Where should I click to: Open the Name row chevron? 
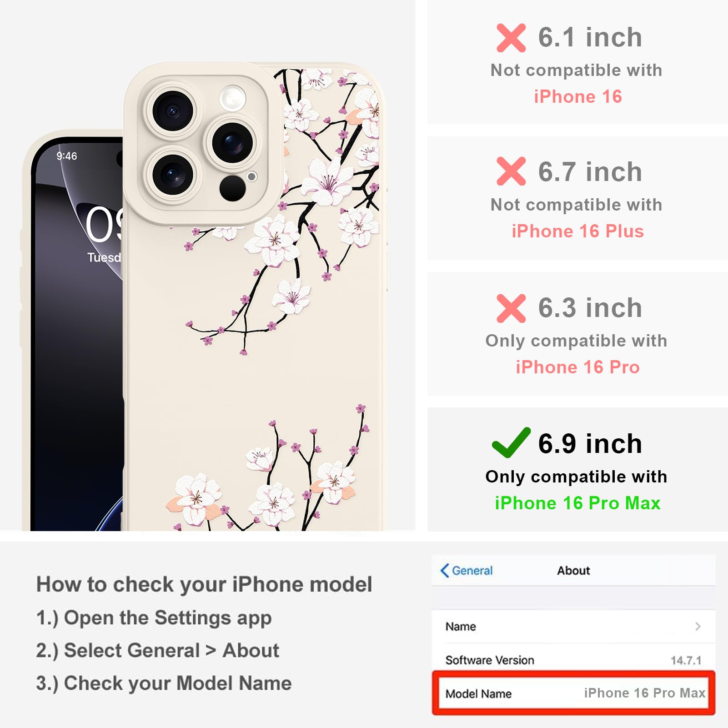(698, 627)
